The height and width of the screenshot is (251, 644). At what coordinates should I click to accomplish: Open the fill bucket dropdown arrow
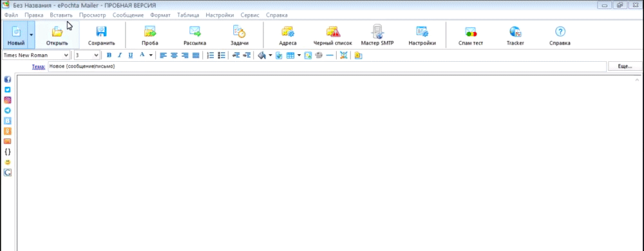coord(270,55)
